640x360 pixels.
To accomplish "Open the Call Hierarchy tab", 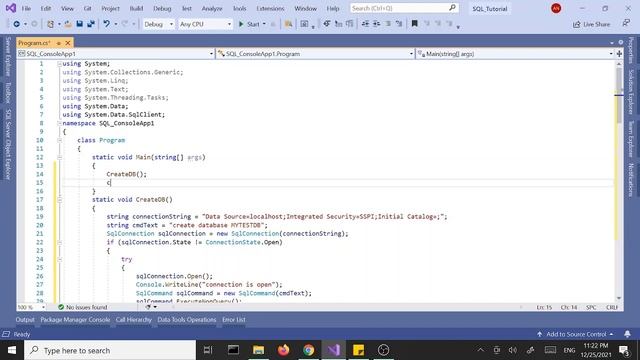I will click(x=133, y=320).
